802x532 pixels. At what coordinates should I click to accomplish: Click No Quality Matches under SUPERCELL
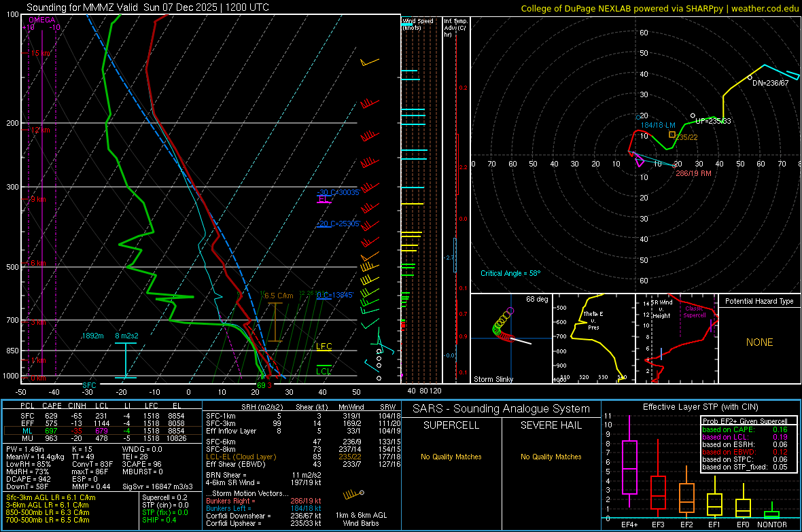[x=451, y=457]
